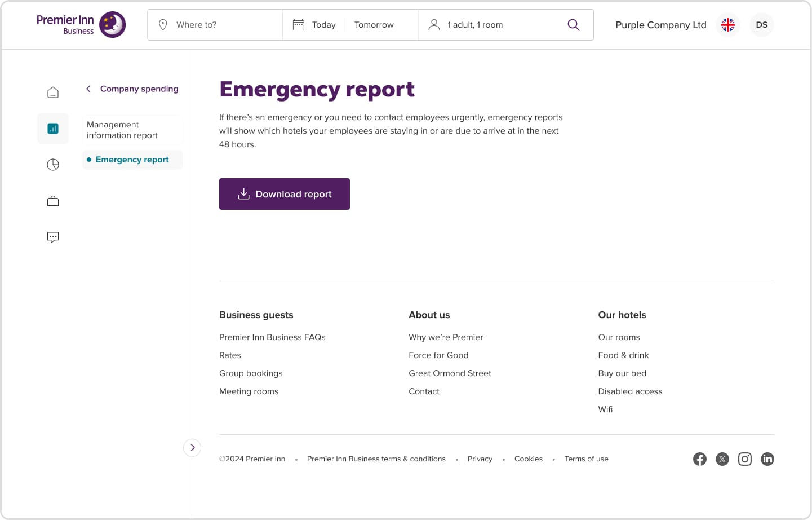This screenshot has height=520, width=812.
Task: Pick the Today check-in date
Action: (323, 25)
